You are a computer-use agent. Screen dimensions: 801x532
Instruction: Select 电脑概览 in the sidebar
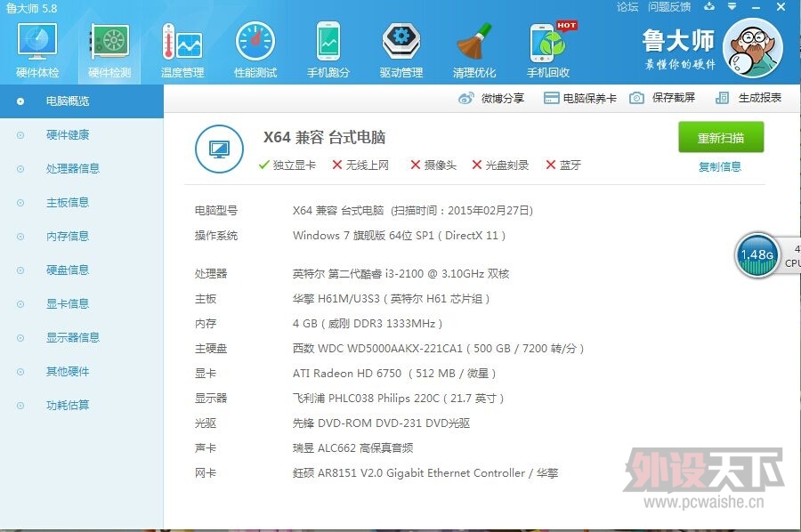[82, 101]
